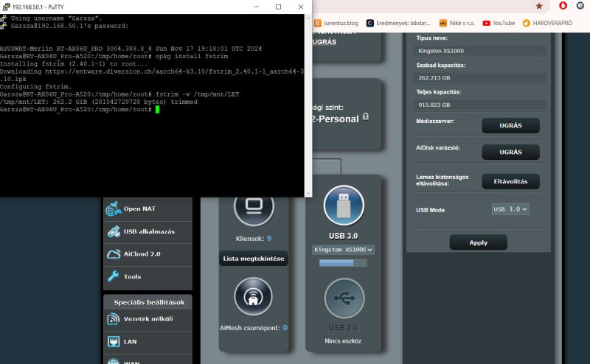Click the partially hidden UGRÁS button at top
Viewport: 590px width, 364px height.
324,42
